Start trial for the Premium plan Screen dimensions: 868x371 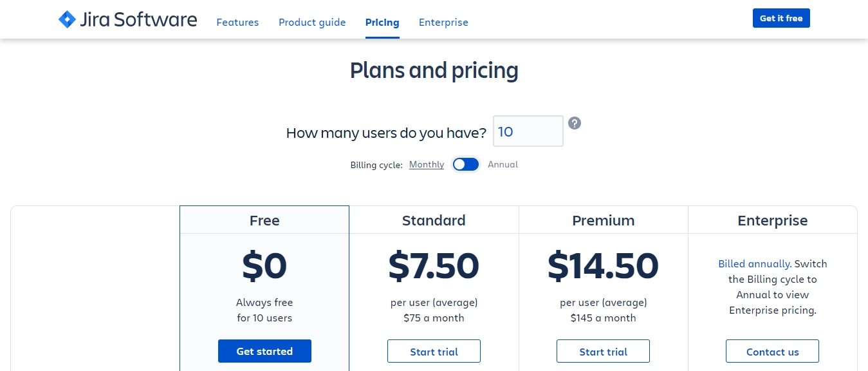[x=603, y=352]
